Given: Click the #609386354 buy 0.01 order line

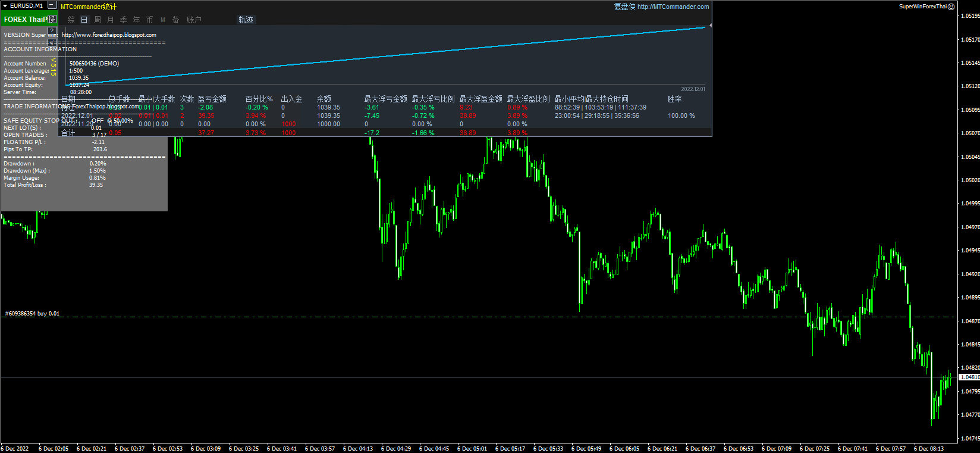Looking at the screenshot, I should click(x=32, y=313).
